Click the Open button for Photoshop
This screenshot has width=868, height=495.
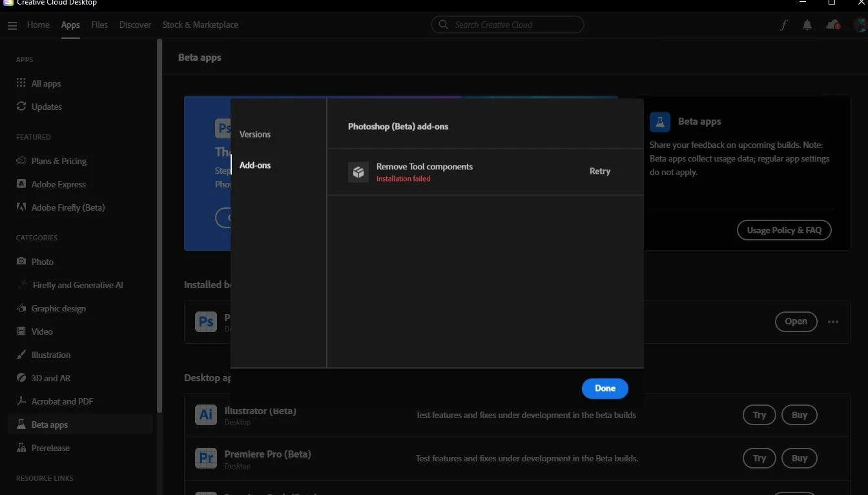[x=796, y=321]
